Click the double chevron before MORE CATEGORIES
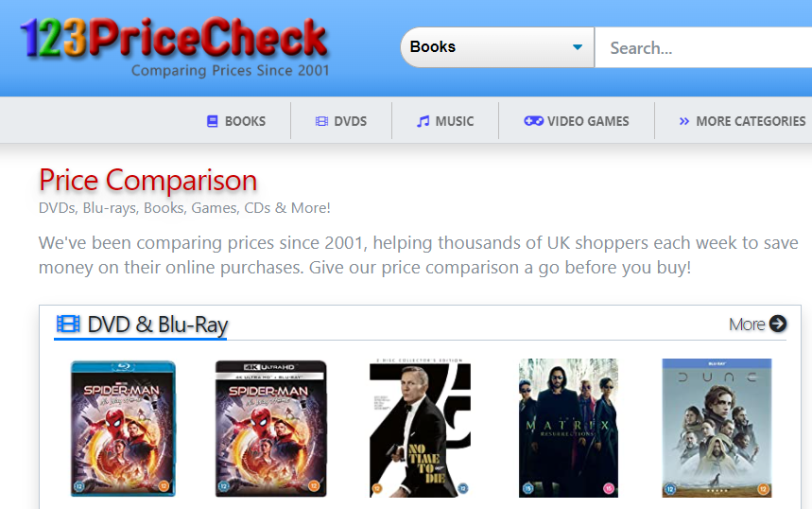 [684, 121]
